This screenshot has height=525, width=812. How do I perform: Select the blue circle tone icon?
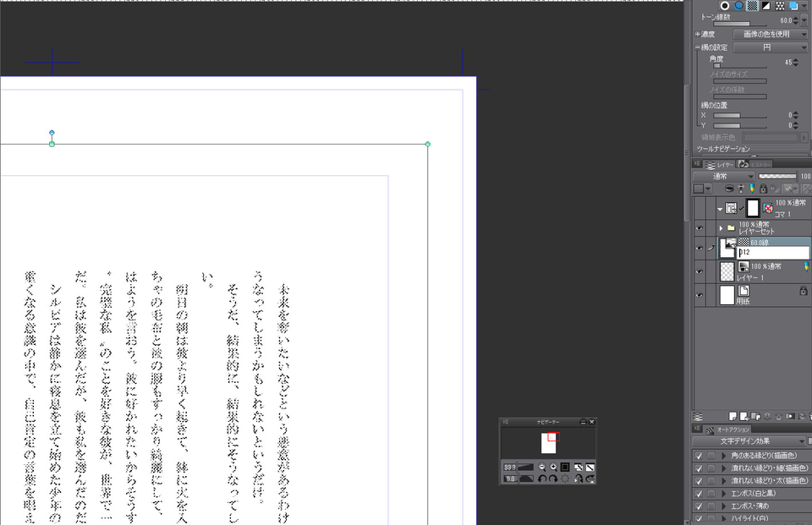click(739, 6)
